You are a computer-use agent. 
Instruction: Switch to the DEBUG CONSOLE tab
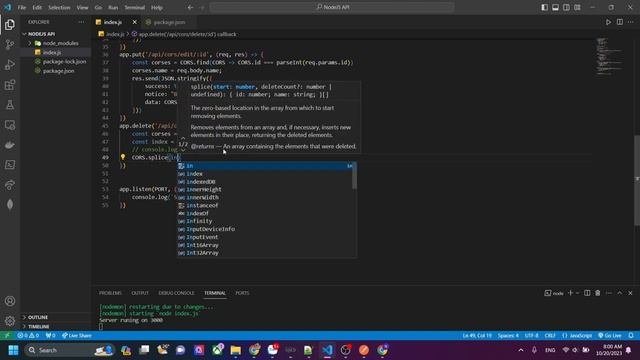pyautogui.click(x=176, y=293)
